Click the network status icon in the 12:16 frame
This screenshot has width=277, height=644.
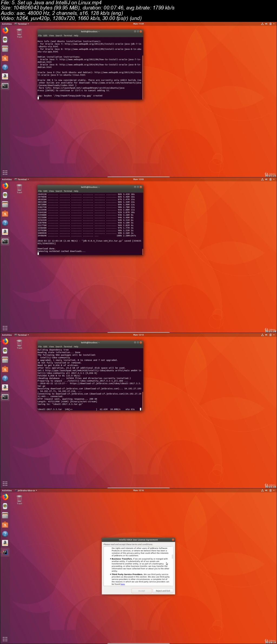262,490
